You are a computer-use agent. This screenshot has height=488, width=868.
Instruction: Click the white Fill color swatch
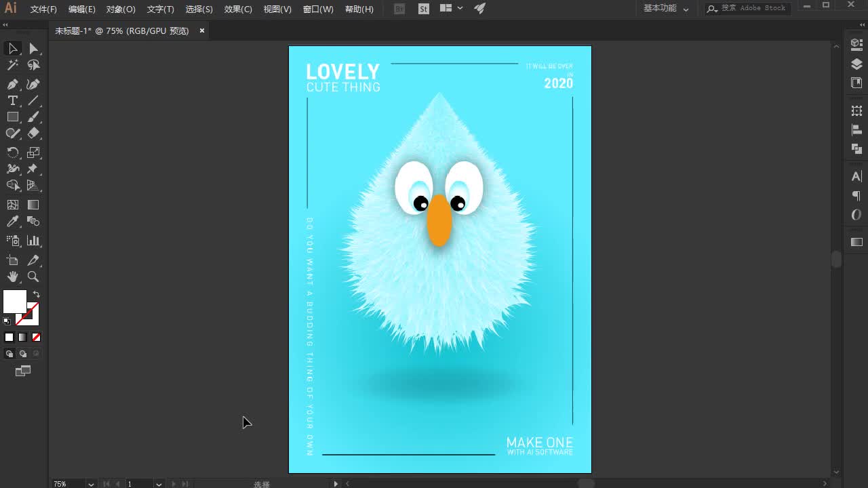tap(14, 302)
